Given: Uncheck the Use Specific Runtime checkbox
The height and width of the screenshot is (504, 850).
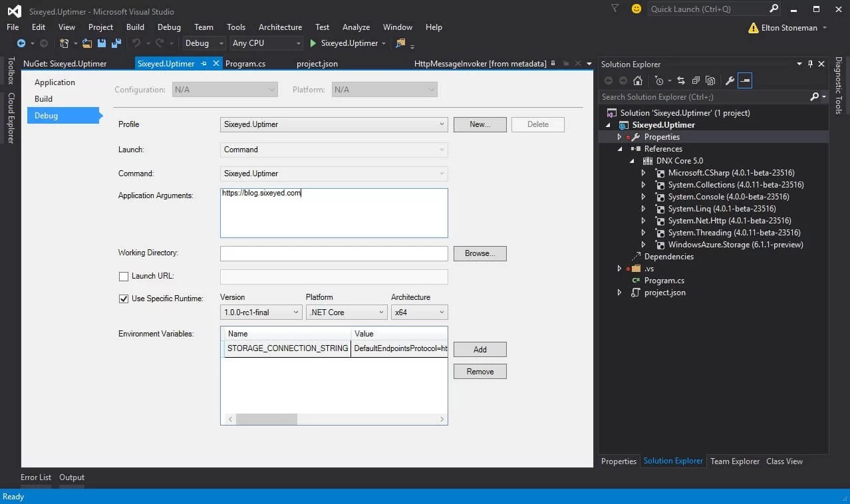Looking at the screenshot, I should point(123,299).
